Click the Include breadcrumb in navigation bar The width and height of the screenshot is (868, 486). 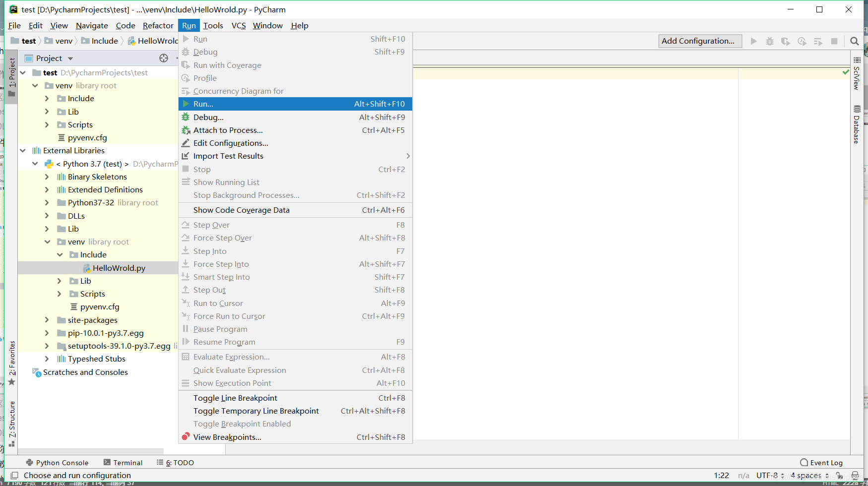99,41
